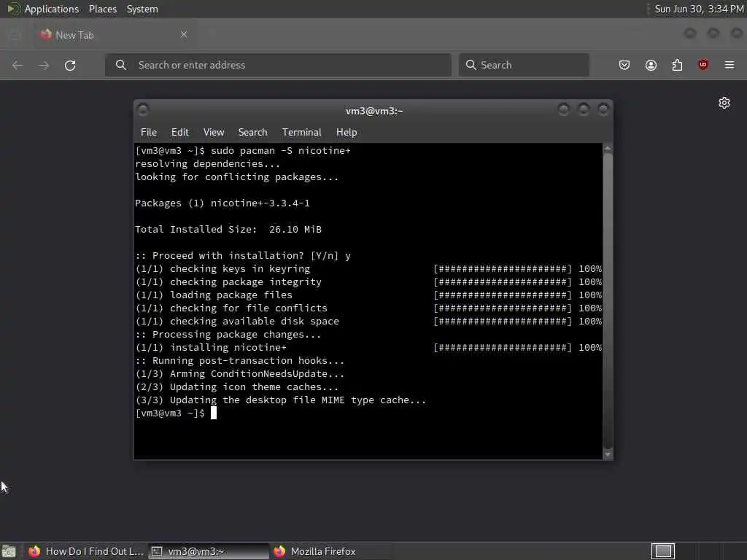Open terminal File menu
The image size is (747, 560).
(x=149, y=133)
